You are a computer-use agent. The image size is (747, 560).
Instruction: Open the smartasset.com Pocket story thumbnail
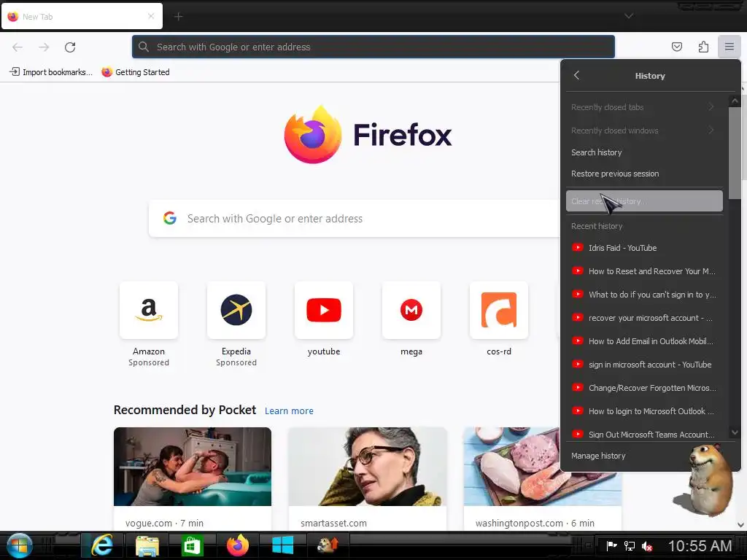[x=368, y=467]
